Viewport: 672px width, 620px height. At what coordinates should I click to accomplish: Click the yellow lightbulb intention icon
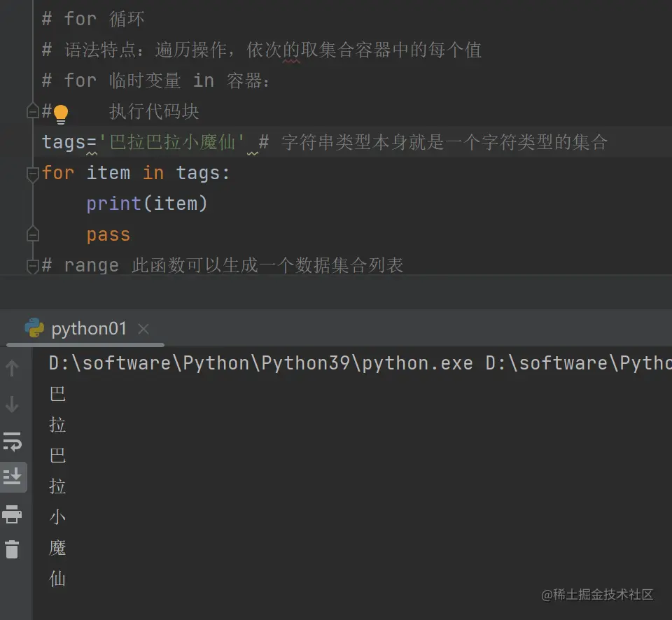pos(61,114)
